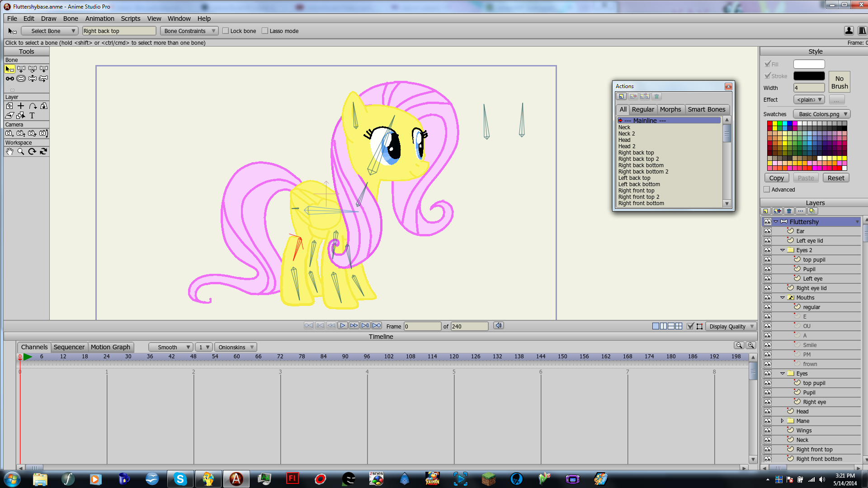868x488 pixels.
Task: Toggle the Stroke checkbox in Style
Action: (767, 76)
